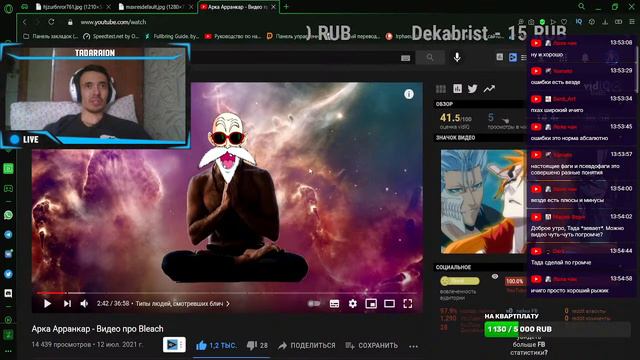Go back in browser history
This screenshot has width=640, height=360.
click(x=25, y=22)
